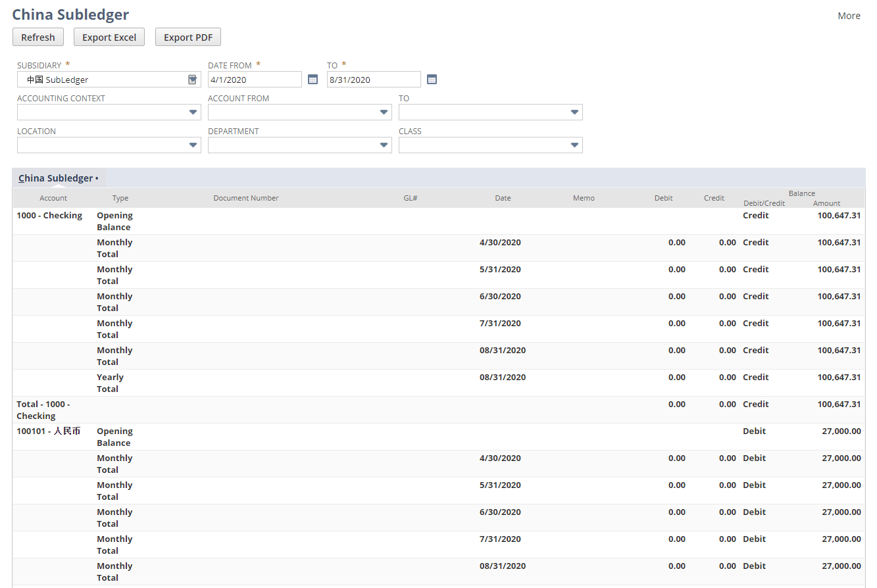Expand the Accounting Context dropdown

pyautogui.click(x=193, y=112)
